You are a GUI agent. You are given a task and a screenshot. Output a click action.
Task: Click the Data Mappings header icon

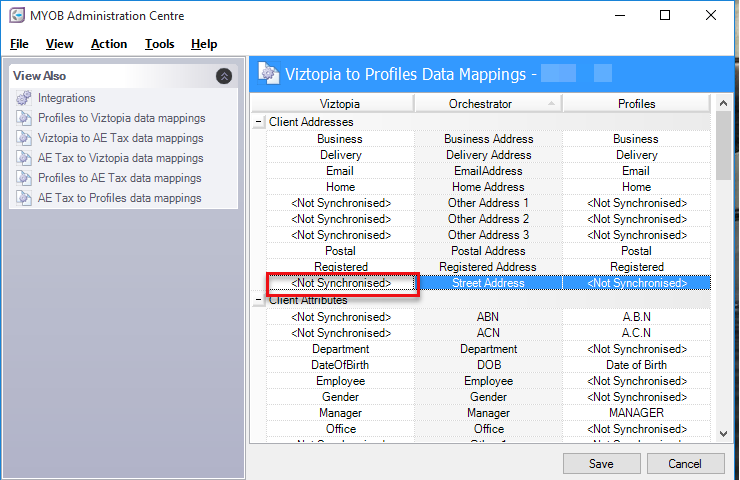[x=268, y=73]
